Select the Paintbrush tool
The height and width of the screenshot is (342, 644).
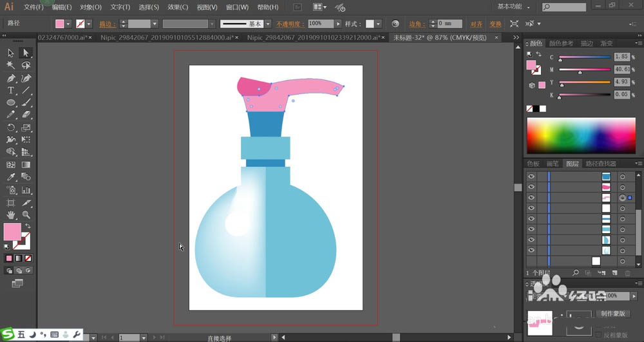click(26, 102)
